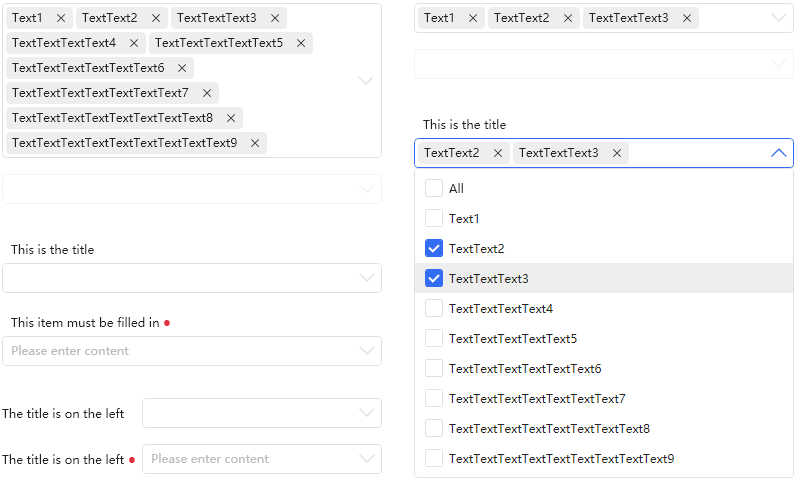Remove the tag ending in Text7
This screenshot has height=482, width=798.
pyautogui.click(x=207, y=93)
